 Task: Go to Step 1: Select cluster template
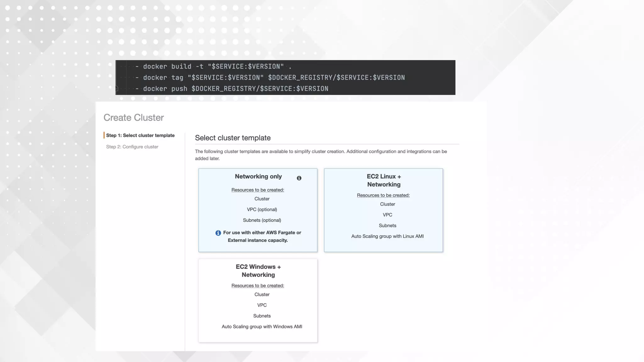[140, 135]
